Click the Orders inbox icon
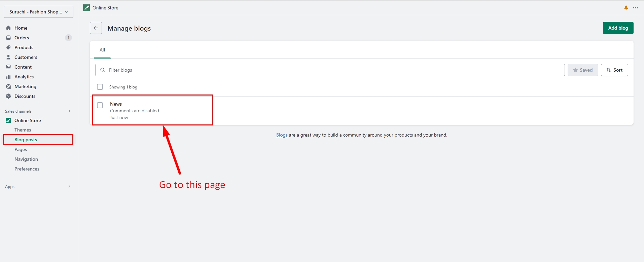The width and height of the screenshot is (644, 262). pyautogui.click(x=8, y=38)
